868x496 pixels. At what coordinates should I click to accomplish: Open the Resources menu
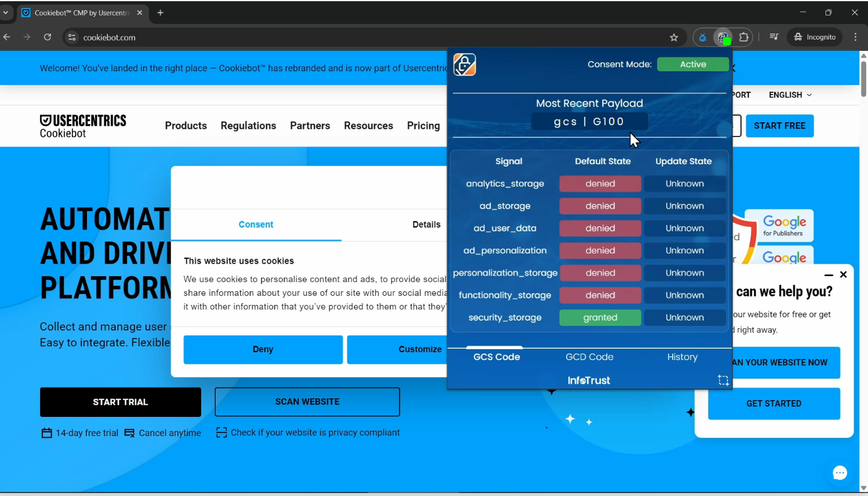[368, 126]
